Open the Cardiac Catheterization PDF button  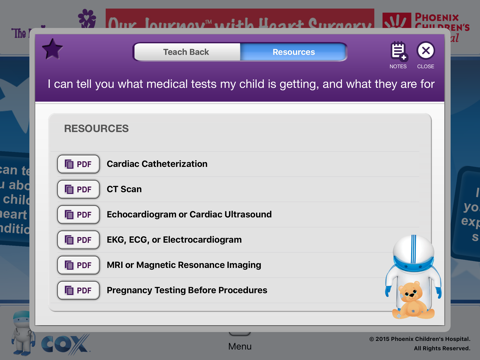78,164
